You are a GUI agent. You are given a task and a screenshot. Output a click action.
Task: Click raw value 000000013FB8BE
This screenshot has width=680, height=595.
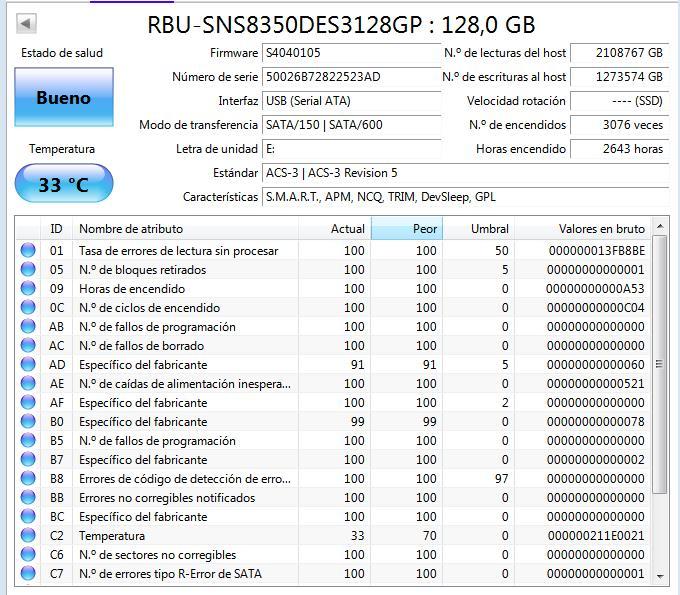coord(597,251)
